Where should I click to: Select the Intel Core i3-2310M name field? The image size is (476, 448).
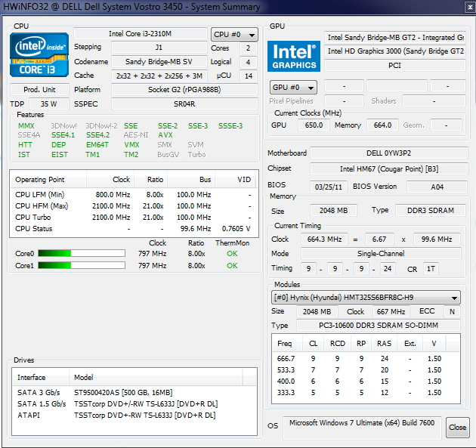(141, 34)
